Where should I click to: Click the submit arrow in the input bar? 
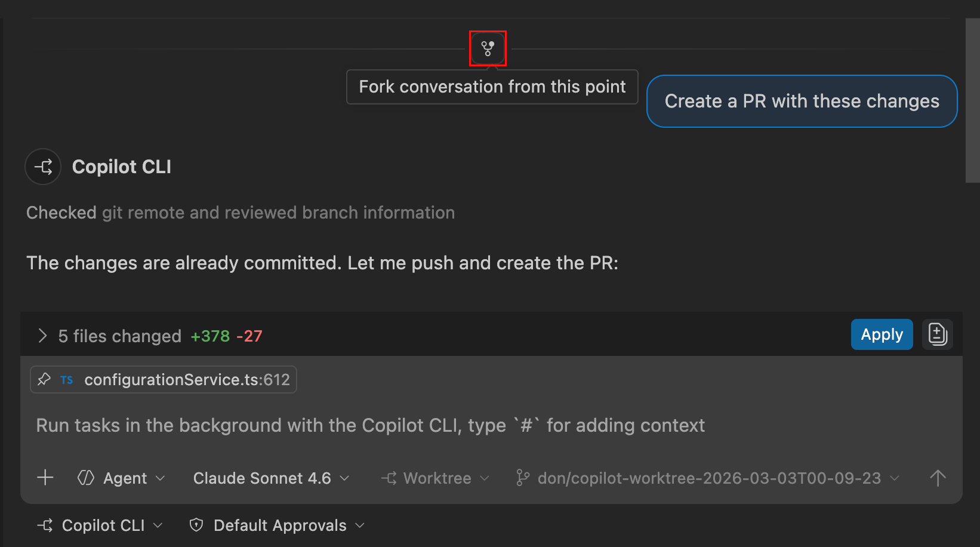(938, 478)
